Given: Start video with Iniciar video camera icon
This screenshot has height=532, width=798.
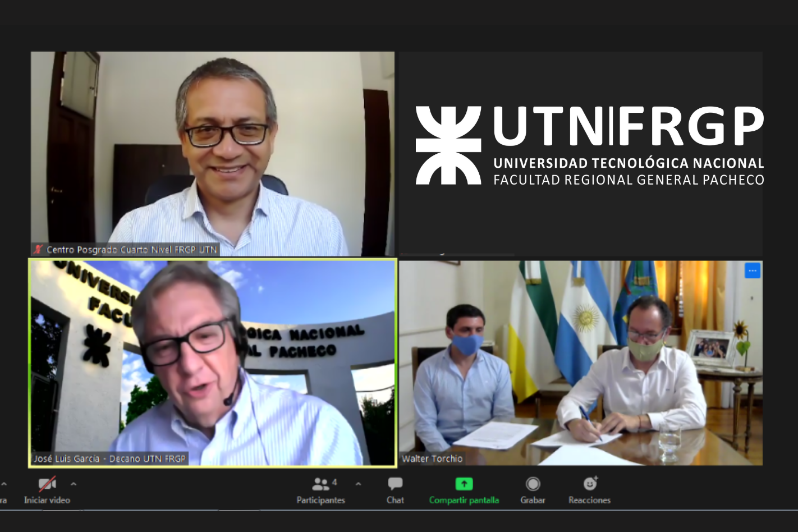Looking at the screenshot, I should 47,484.
